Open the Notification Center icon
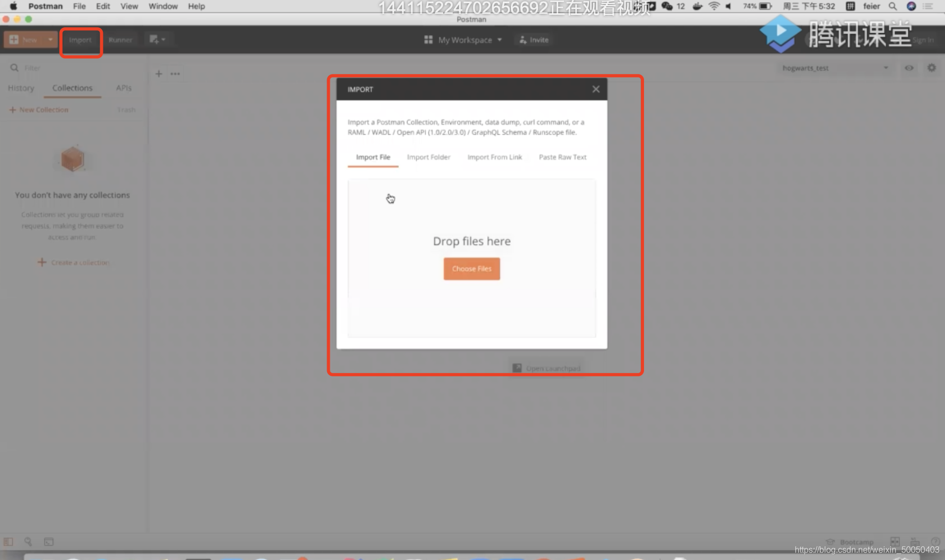This screenshot has width=945, height=560. pyautogui.click(x=928, y=6)
